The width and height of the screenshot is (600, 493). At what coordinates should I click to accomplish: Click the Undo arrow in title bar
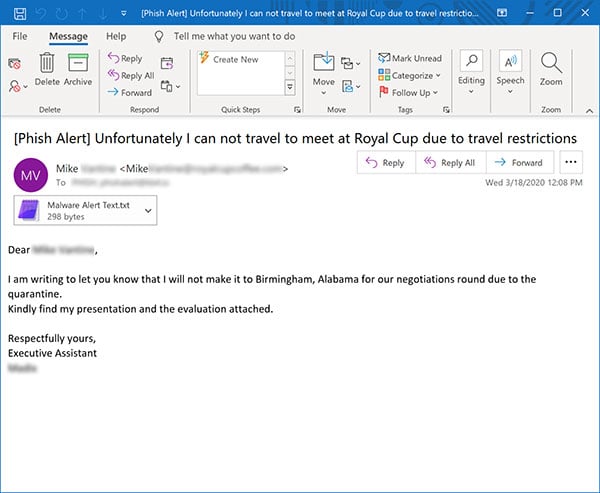click(41, 14)
